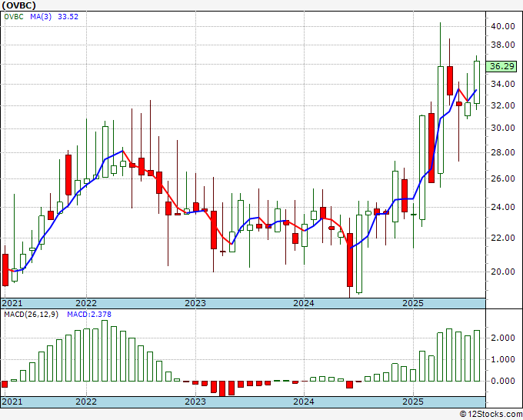Click the 2.000 MACD axis label
523x420 pixels.
502,338
